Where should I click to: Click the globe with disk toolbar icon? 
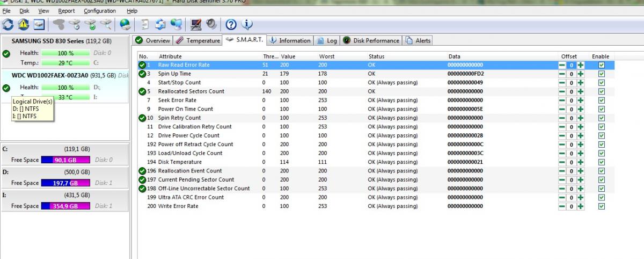(x=125, y=24)
